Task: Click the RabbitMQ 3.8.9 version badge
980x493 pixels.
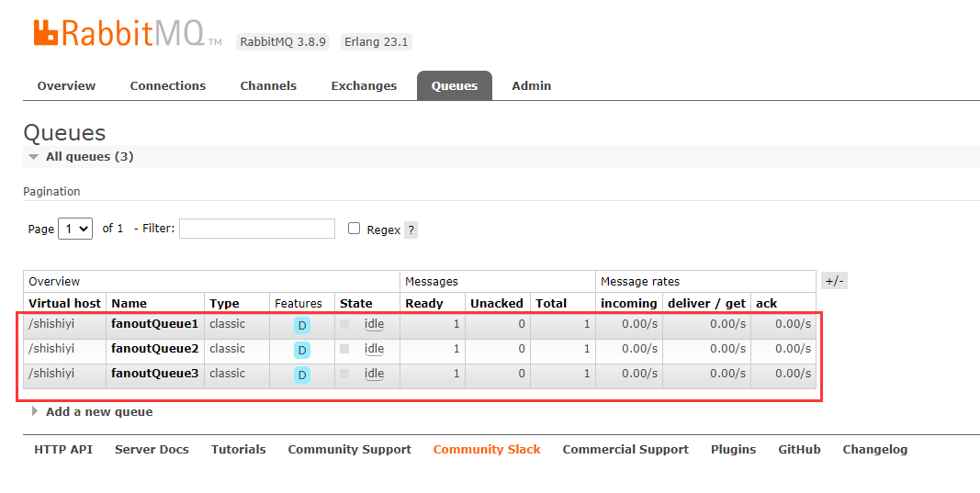Action: (283, 42)
